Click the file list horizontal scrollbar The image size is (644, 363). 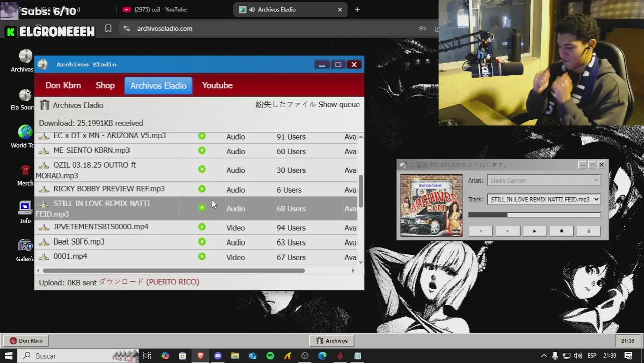[x=174, y=271]
